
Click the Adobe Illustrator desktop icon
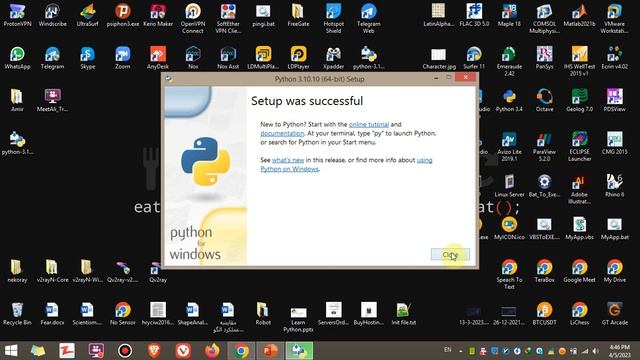click(x=579, y=189)
